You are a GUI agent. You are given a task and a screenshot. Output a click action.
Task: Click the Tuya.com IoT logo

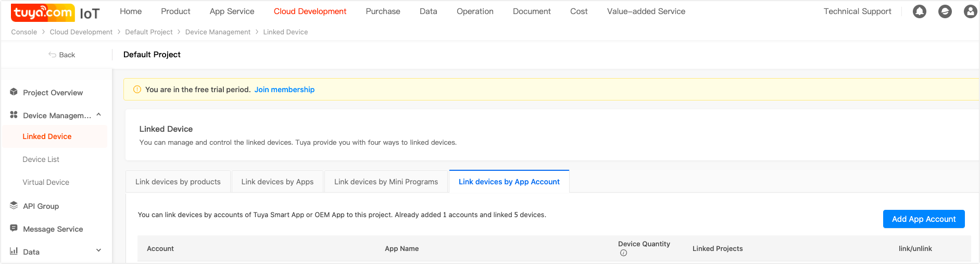[x=55, y=12]
